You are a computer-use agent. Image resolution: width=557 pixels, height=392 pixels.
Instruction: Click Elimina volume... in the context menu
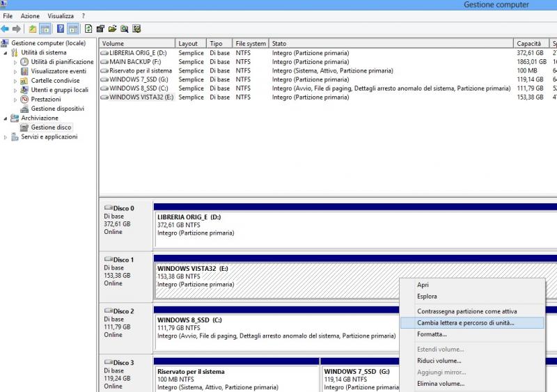point(440,384)
